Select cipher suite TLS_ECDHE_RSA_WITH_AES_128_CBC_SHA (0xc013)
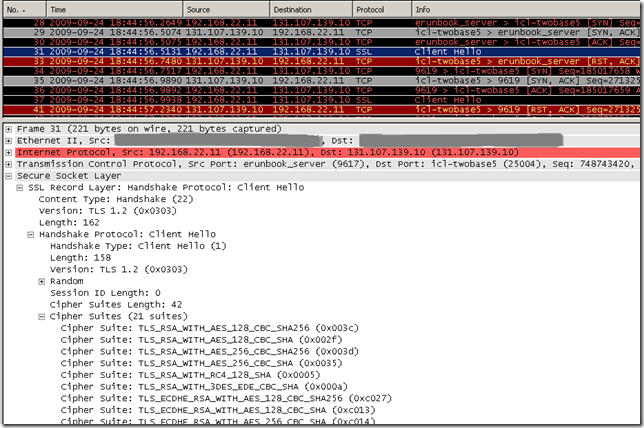Image resolution: width=644 pixels, height=428 pixels. (x=218, y=410)
